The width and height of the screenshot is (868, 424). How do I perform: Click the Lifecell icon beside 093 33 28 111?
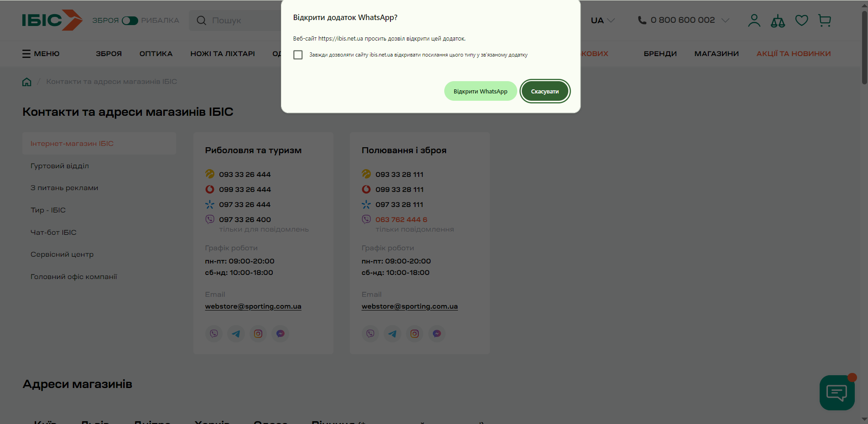[x=366, y=174]
